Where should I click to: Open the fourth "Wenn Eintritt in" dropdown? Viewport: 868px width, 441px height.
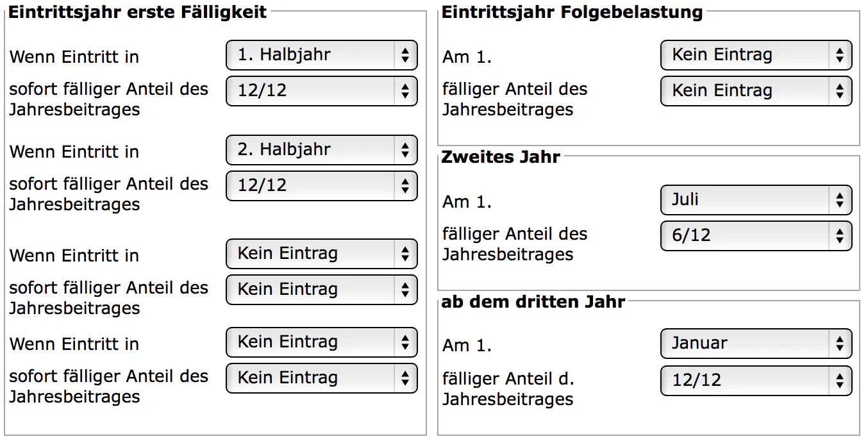click(x=321, y=342)
